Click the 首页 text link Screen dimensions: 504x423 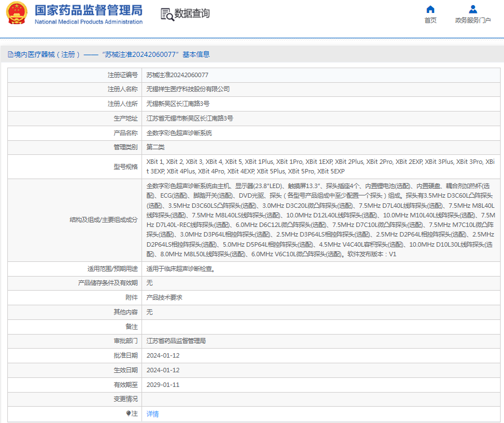coord(430,20)
